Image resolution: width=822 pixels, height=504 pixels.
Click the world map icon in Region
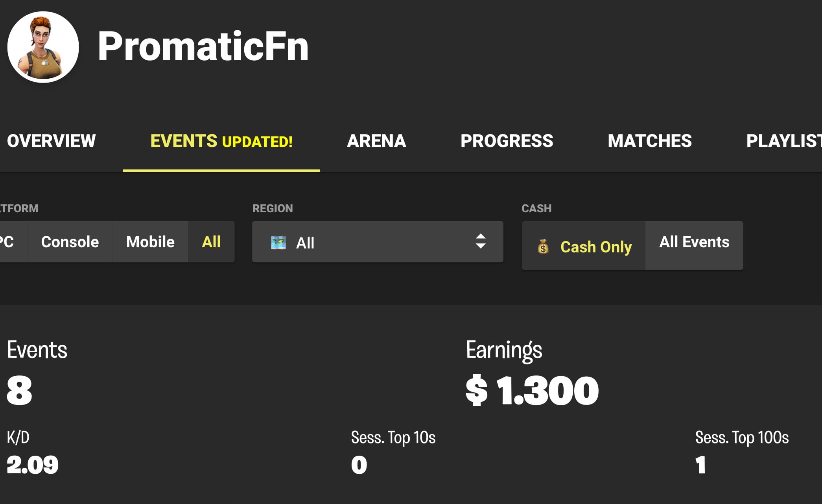click(x=278, y=243)
